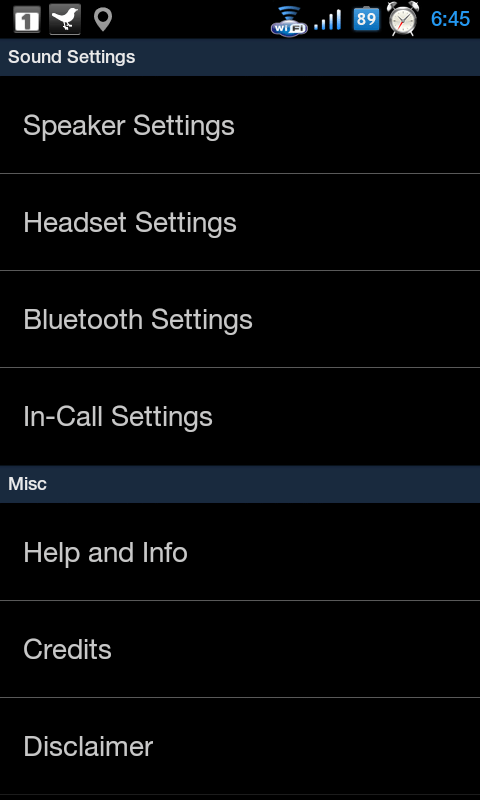Image resolution: width=480 pixels, height=800 pixels.
Task: Tap the notification count icon showing 1
Action: point(27,19)
